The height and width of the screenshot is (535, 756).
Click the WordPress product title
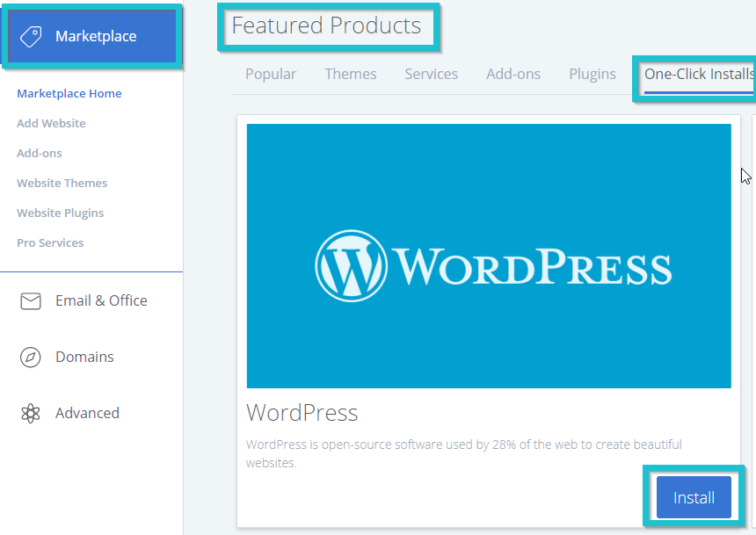point(302,413)
